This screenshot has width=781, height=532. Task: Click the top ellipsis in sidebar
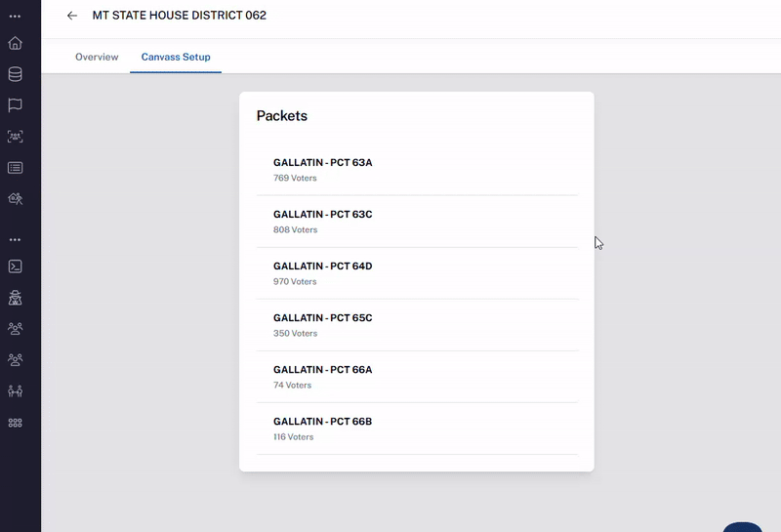coord(15,17)
